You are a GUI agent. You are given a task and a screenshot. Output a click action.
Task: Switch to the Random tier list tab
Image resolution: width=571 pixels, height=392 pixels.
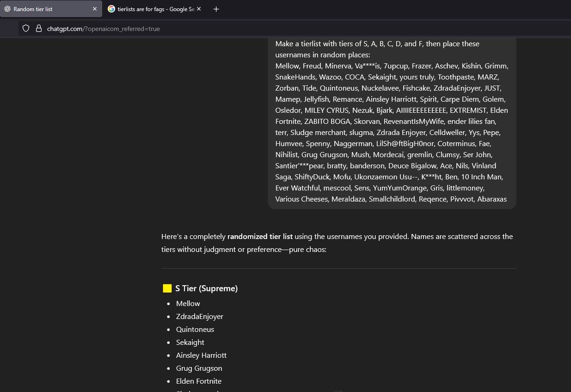tap(51, 9)
